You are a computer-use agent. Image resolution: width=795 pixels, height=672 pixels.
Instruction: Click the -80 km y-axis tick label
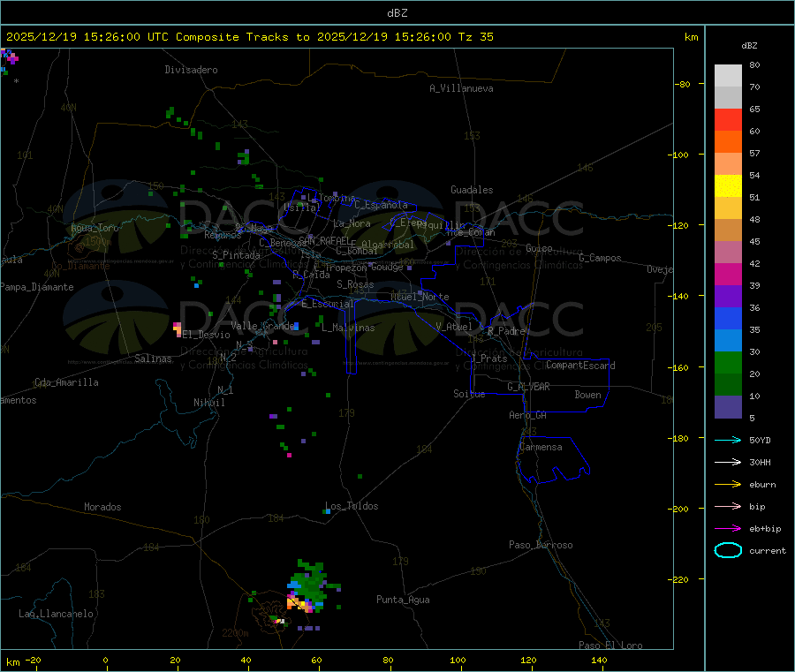click(683, 84)
